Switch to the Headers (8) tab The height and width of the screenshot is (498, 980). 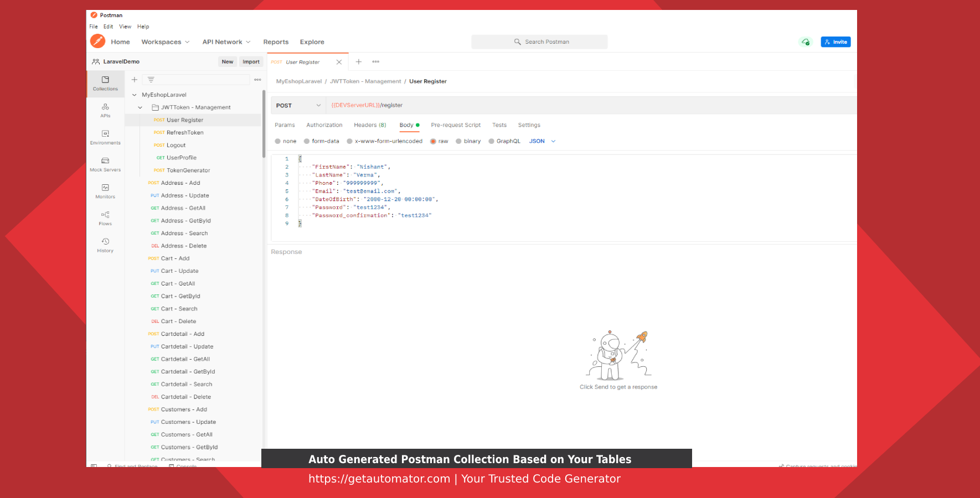click(x=370, y=125)
